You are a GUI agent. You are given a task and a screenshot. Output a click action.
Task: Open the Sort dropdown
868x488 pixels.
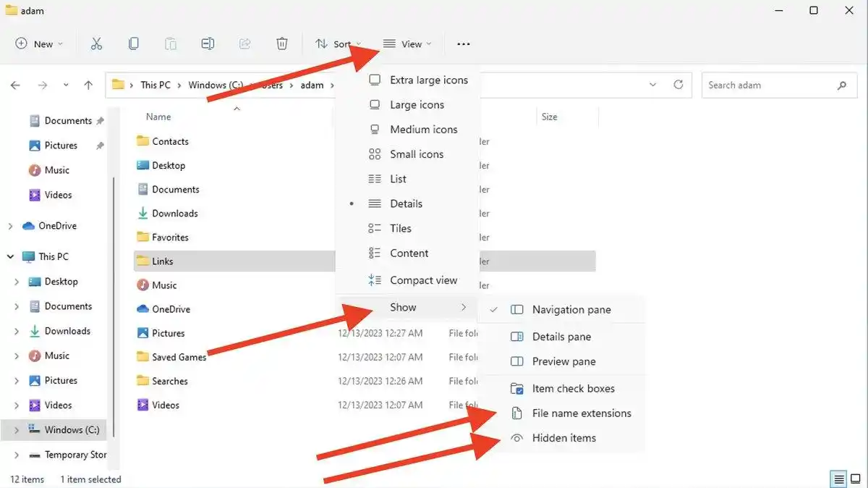pyautogui.click(x=339, y=44)
